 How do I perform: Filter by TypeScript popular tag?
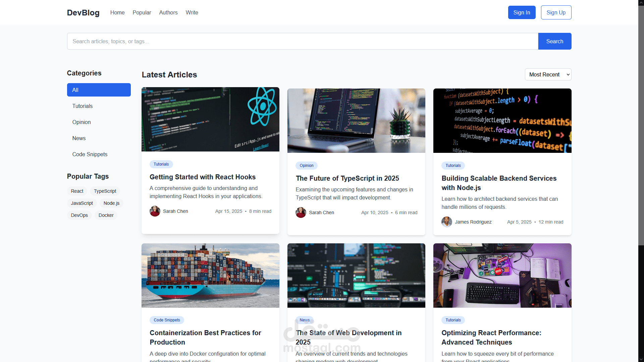pos(105,191)
